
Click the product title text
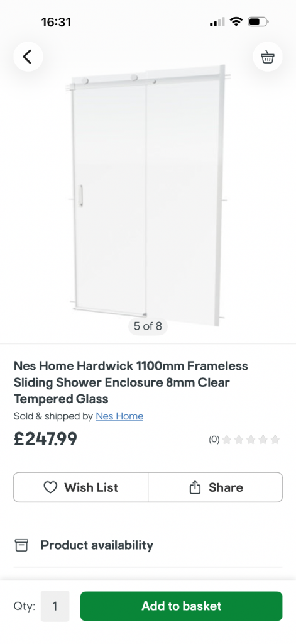tap(131, 382)
